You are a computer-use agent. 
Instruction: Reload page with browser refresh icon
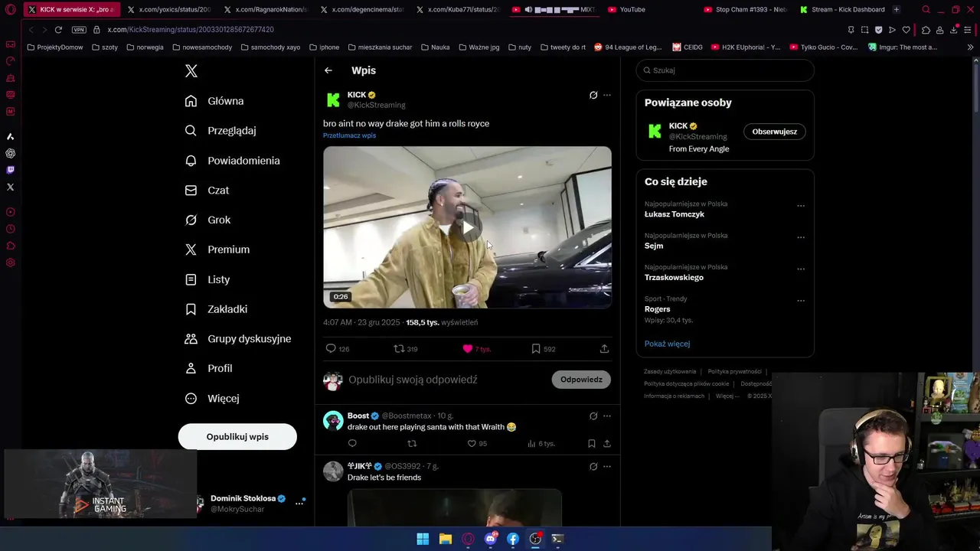58,29
